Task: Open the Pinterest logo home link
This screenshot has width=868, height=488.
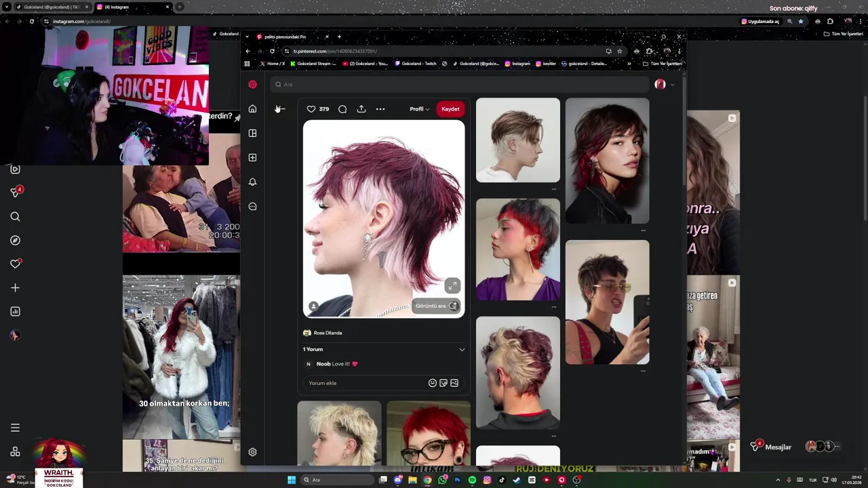Action: click(252, 85)
